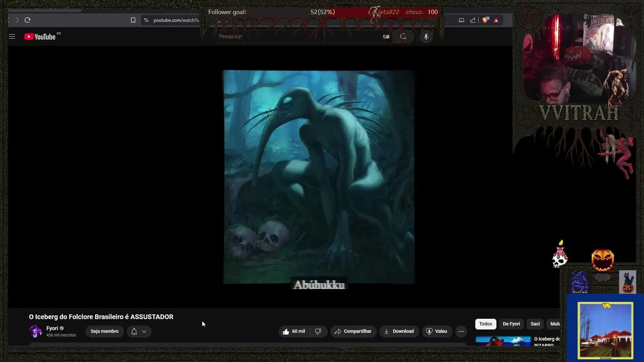Open the more actions three-dot menu

coord(461,331)
